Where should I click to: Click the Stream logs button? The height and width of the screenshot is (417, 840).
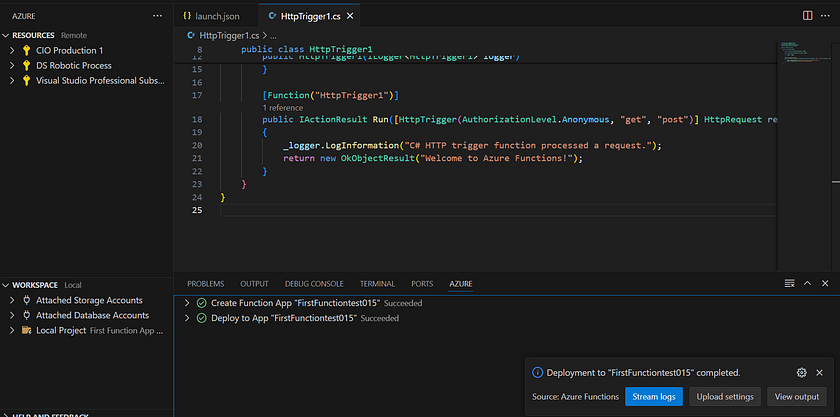(x=654, y=397)
